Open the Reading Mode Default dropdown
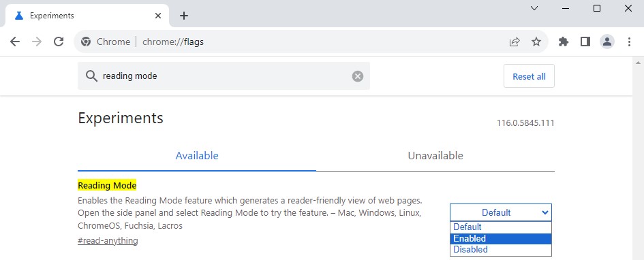The width and height of the screenshot is (644, 260). click(501, 212)
